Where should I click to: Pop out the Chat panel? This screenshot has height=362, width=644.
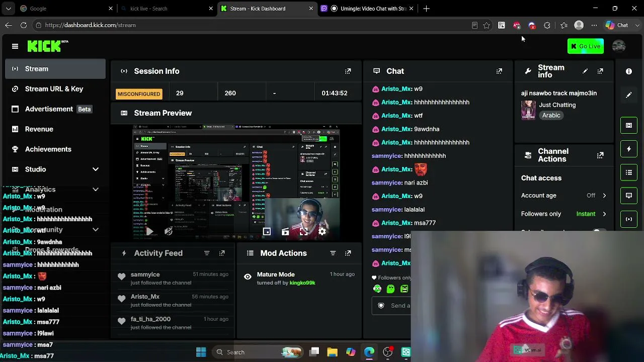(499, 71)
